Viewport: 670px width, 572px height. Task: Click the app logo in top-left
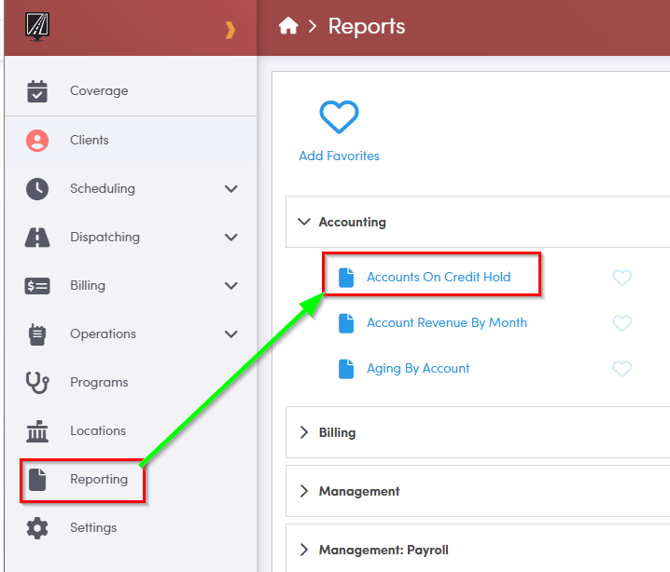(39, 24)
